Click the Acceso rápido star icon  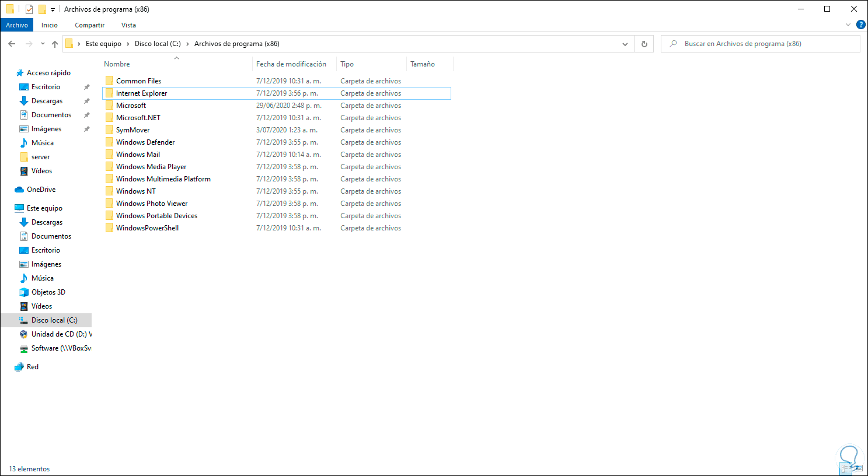[19, 73]
